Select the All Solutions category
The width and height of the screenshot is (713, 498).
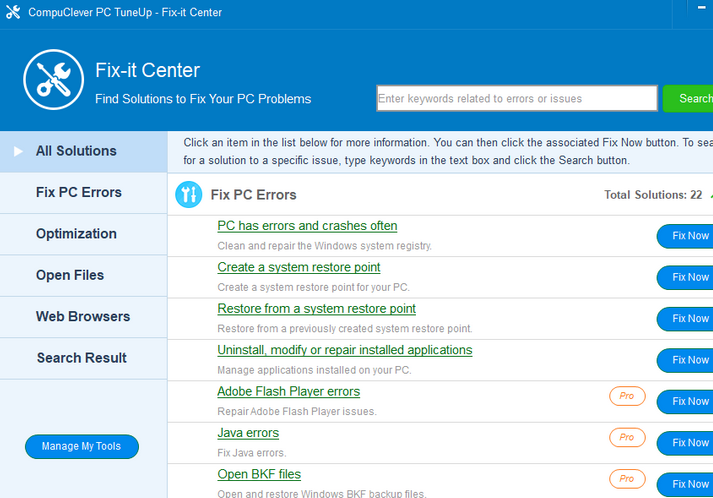[x=84, y=151]
